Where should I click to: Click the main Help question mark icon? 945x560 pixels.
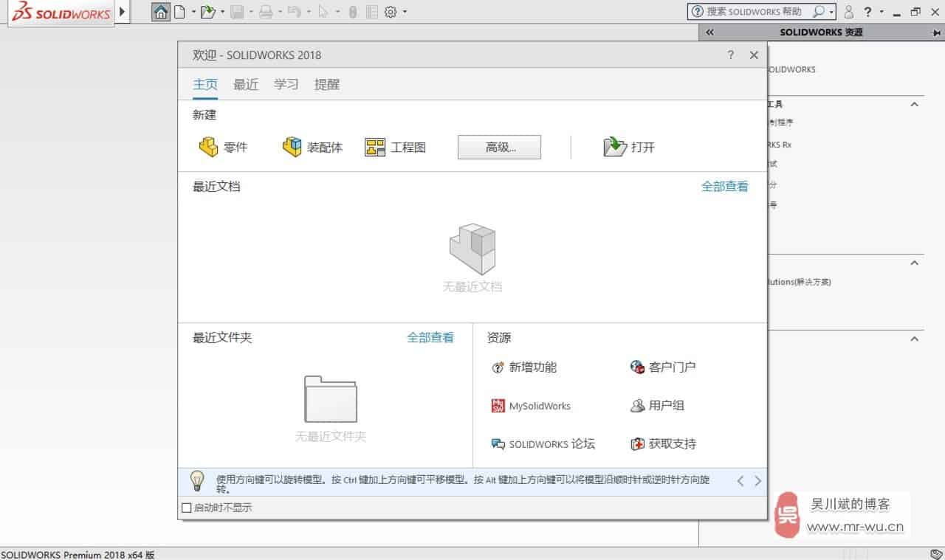pos(867,12)
